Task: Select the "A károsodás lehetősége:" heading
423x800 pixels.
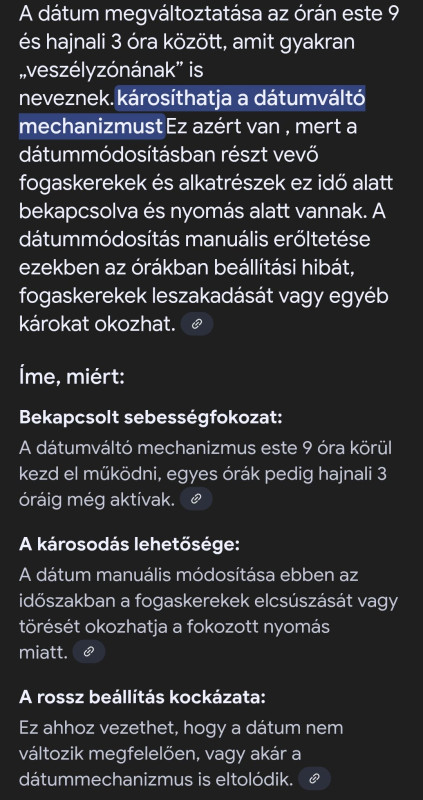Action: pos(129,544)
